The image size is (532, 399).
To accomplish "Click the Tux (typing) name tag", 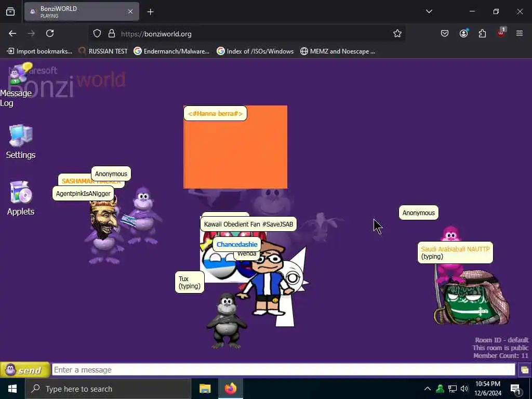I will click(189, 282).
